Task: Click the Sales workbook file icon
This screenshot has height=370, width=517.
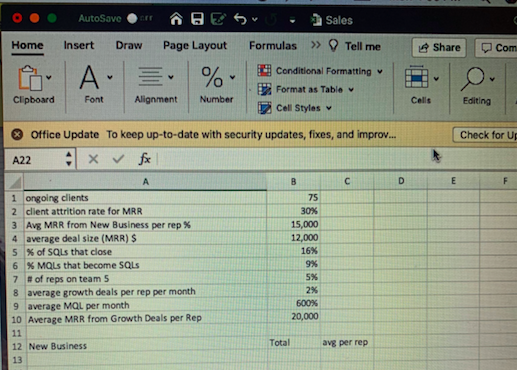Action: 316,20
